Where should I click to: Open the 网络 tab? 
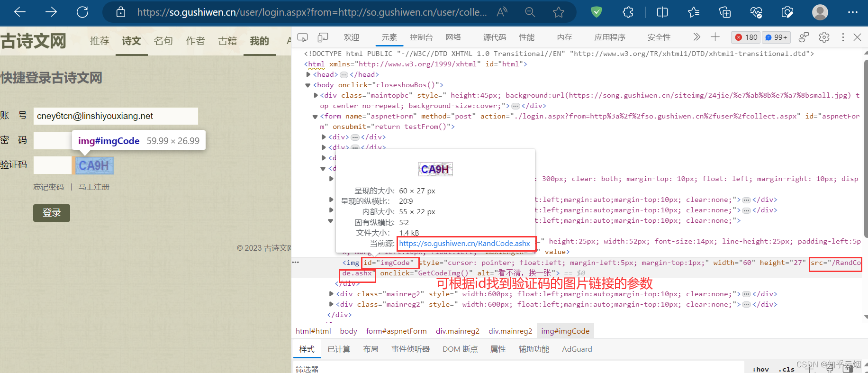[453, 37]
